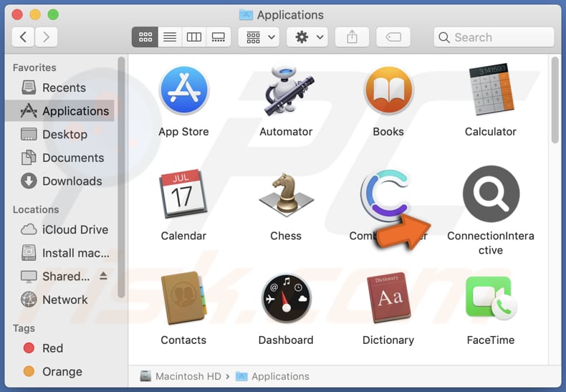This screenshot has height=392, width=566.
Task: Click the Automator label text
Action: tap(286, 132)
